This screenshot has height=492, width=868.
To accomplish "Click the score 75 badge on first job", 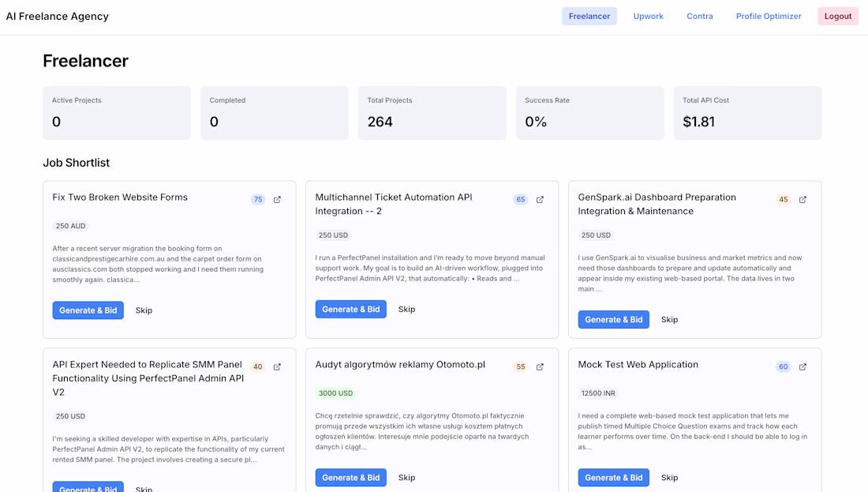I will 258,200.
